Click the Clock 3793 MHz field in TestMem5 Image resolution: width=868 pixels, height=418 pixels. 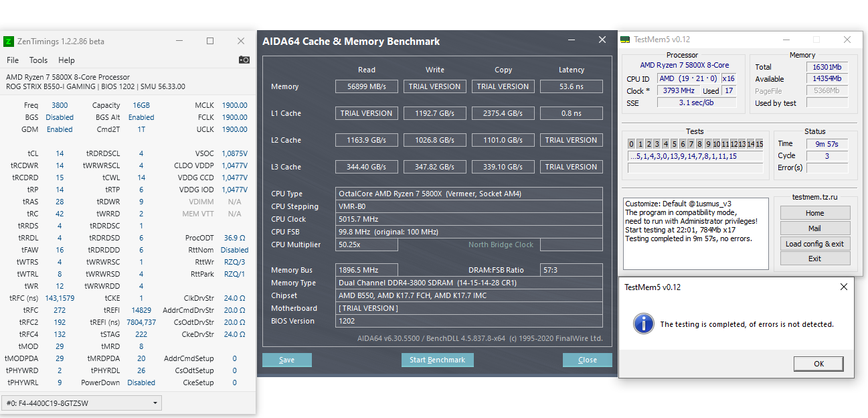tap(678, 90)
